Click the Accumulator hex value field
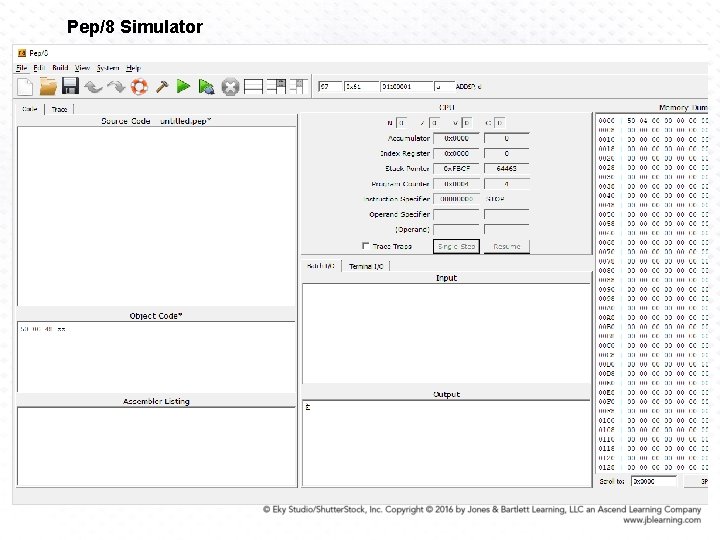 pyautogui.click(x=456, y=138)
